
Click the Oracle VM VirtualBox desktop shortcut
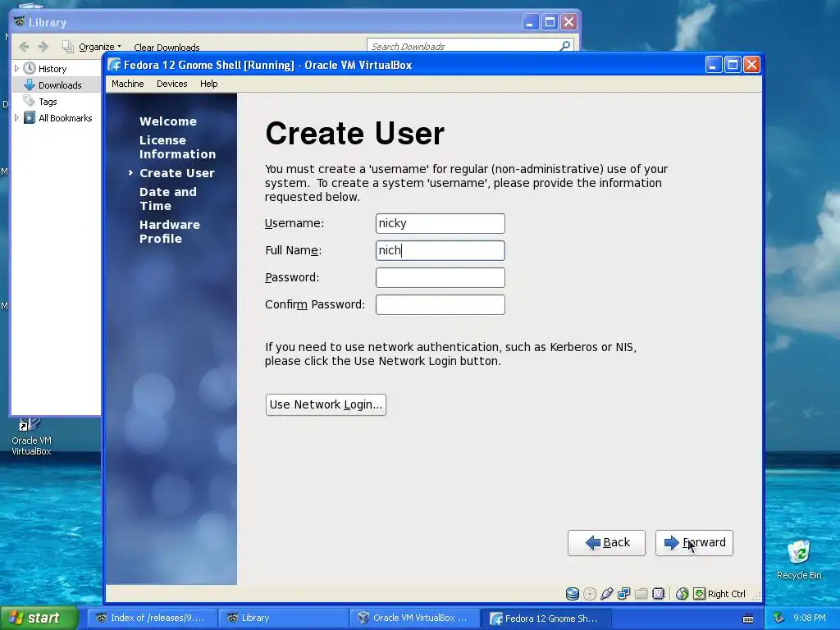click(x=31, y=438)
